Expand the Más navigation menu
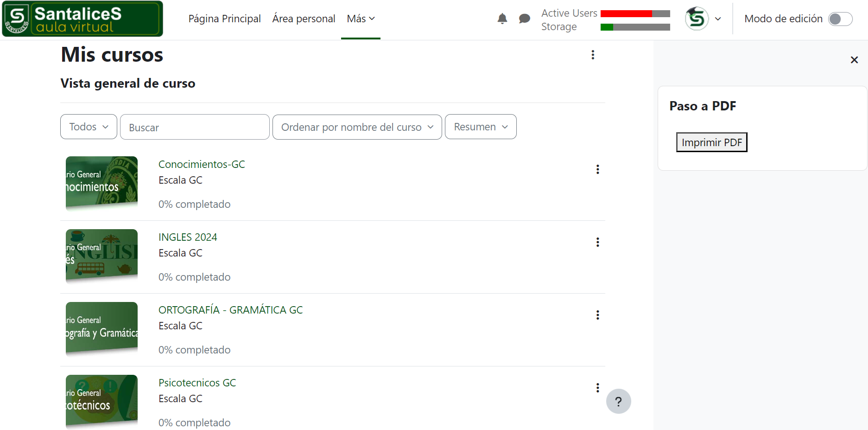 [361, 19]
